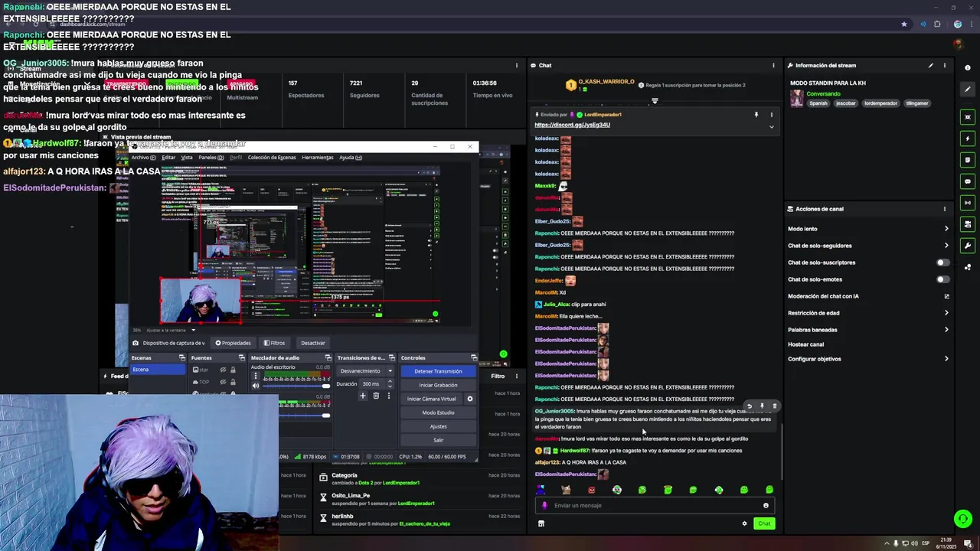The width and height of the screenshot is (980, 551).
Task: Toggle Chat de solo-emotes switch
Action: tap(942, 279)
